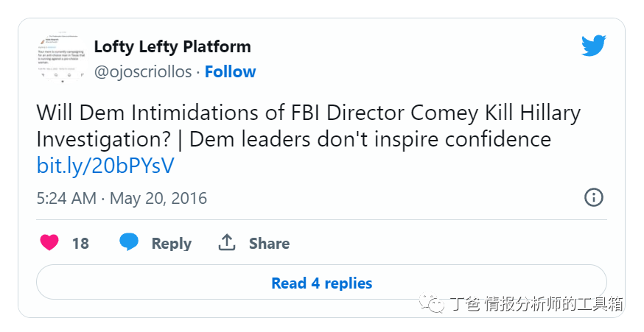This screenshot has width=644, height=332.
Task: Click the Lofty Lefty Platform display name
Action: click(172, 46)
